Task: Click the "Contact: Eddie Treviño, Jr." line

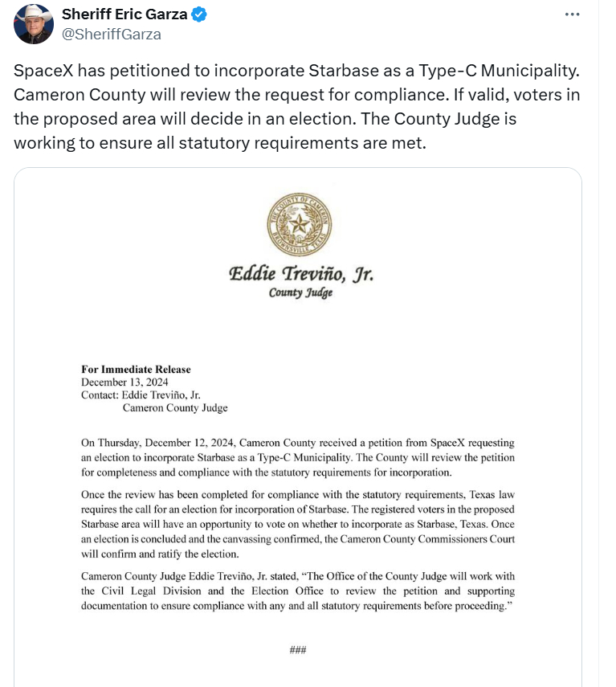Action: [x=140, y=395]
